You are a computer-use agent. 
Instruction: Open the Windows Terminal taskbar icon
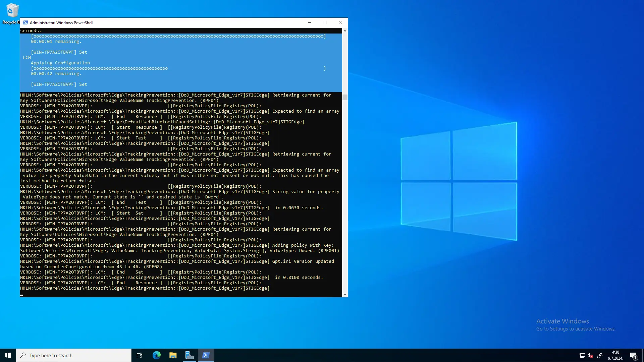pos(205,355)
